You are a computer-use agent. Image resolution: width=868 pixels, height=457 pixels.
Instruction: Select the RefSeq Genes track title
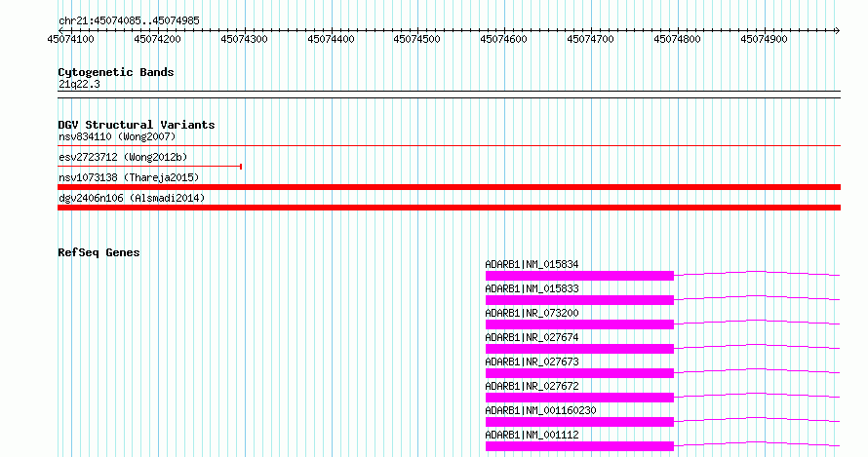click(x=99, y=252)
